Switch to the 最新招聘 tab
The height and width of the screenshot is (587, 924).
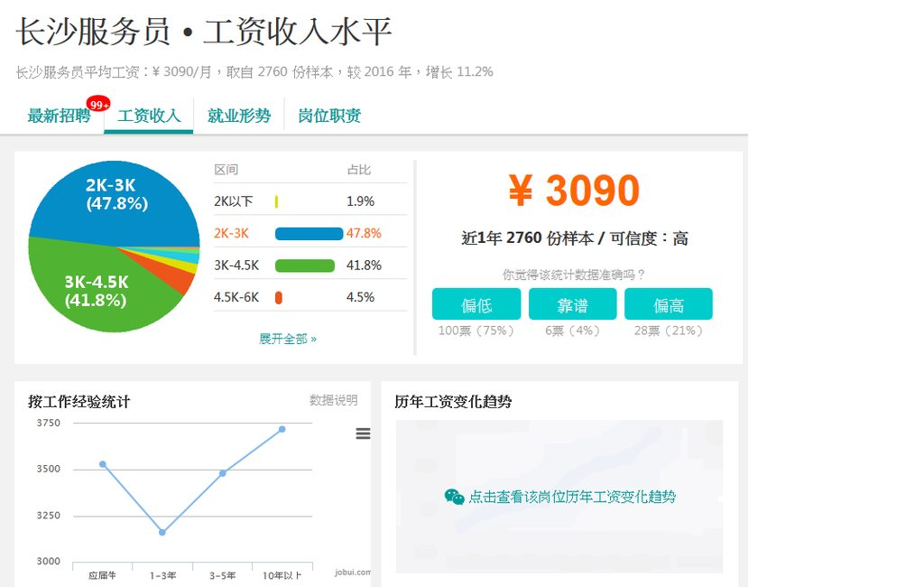pyautogui.click(x=59, y=116)
